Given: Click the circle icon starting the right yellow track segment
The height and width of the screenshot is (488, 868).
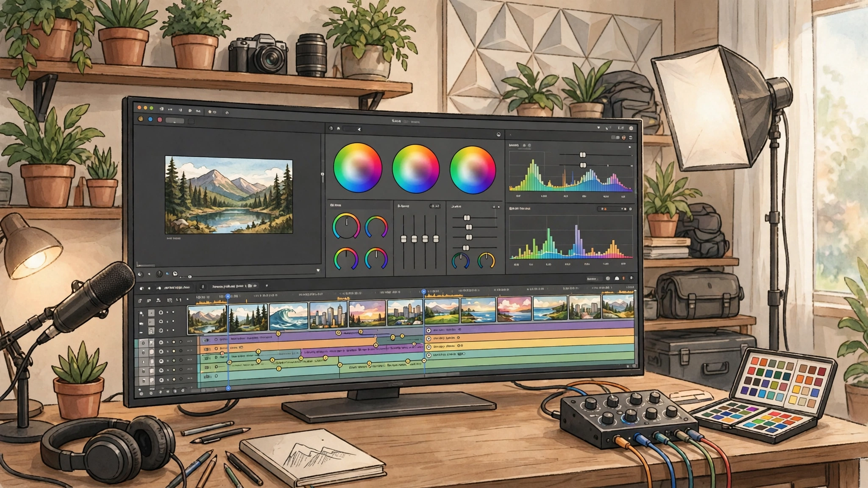Looking at the screenshot, I should 428,347.
